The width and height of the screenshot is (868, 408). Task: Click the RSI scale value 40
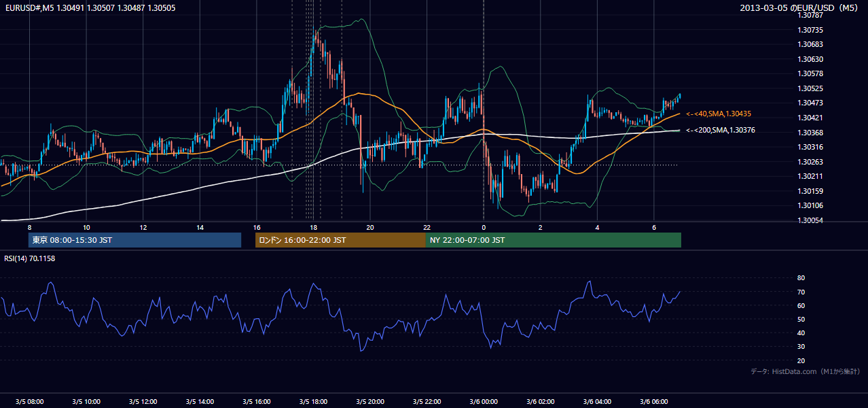801,333
